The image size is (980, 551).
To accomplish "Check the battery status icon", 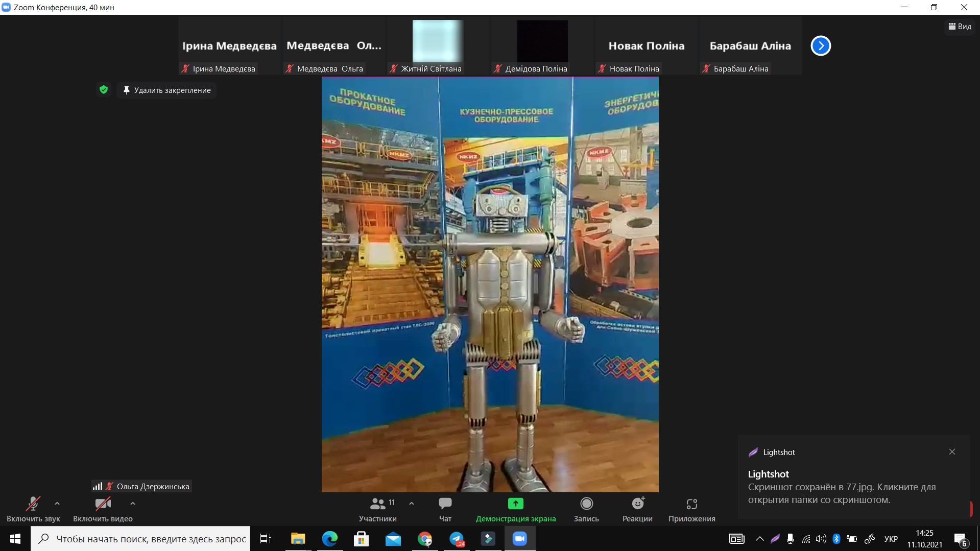I will click(852, 539).
